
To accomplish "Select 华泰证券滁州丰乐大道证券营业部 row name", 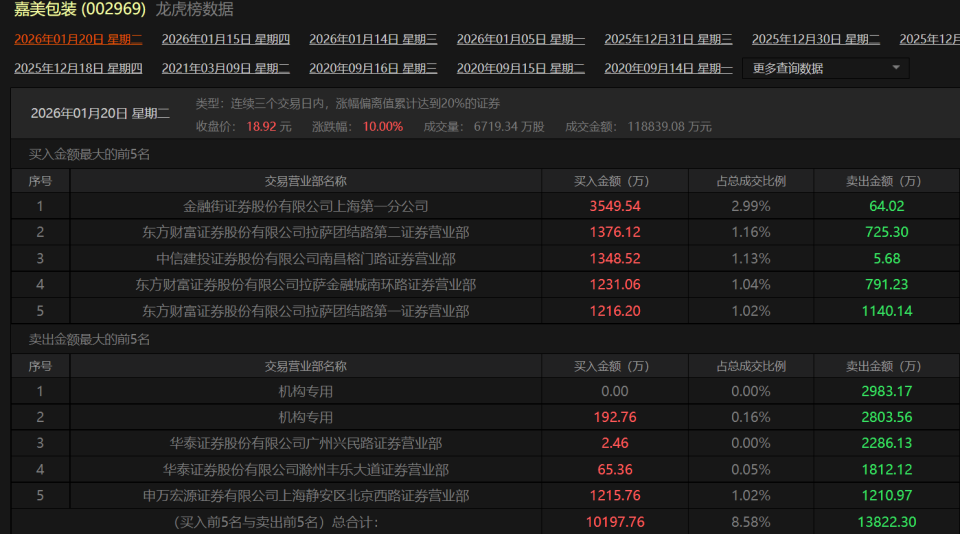I will pyautogui.click(x=306, y=470).
